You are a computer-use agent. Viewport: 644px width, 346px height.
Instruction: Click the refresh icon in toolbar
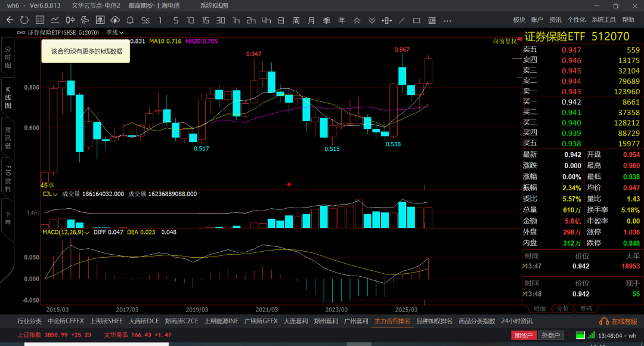[24, 20]
